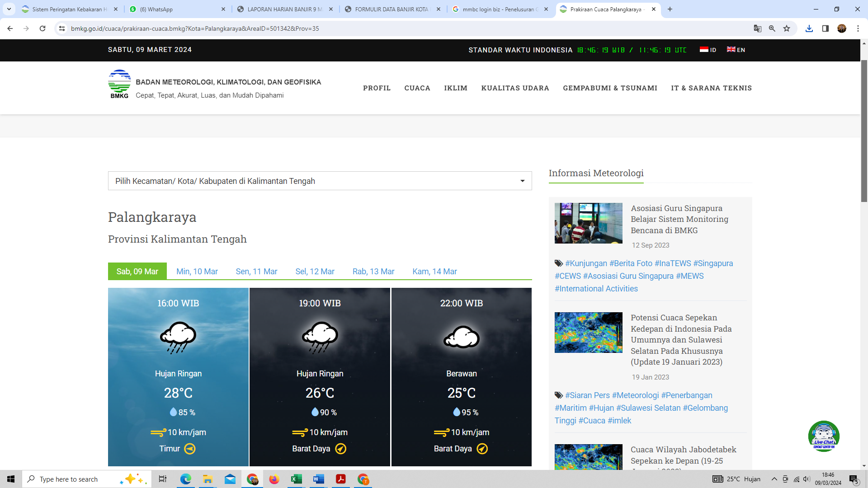Bookmark this page with the star icon
The width and height of the screenshot is (868, 488).
(x=787, y=28)
